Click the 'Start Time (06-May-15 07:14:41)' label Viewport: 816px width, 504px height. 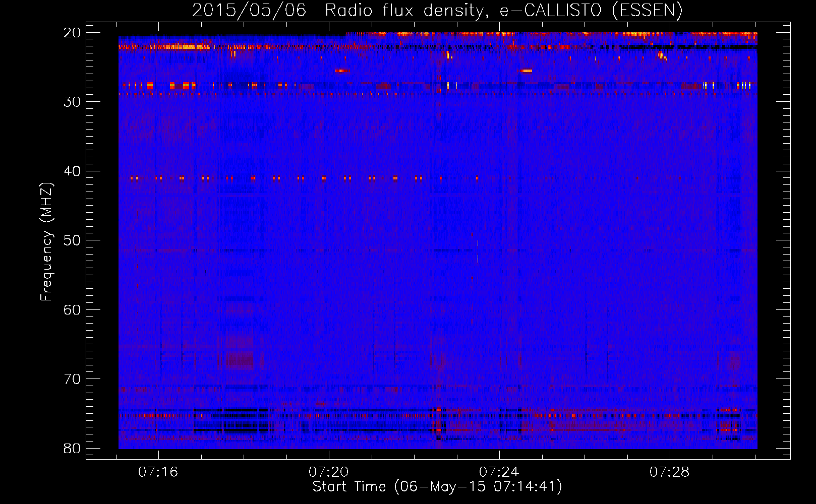(437, 487)
